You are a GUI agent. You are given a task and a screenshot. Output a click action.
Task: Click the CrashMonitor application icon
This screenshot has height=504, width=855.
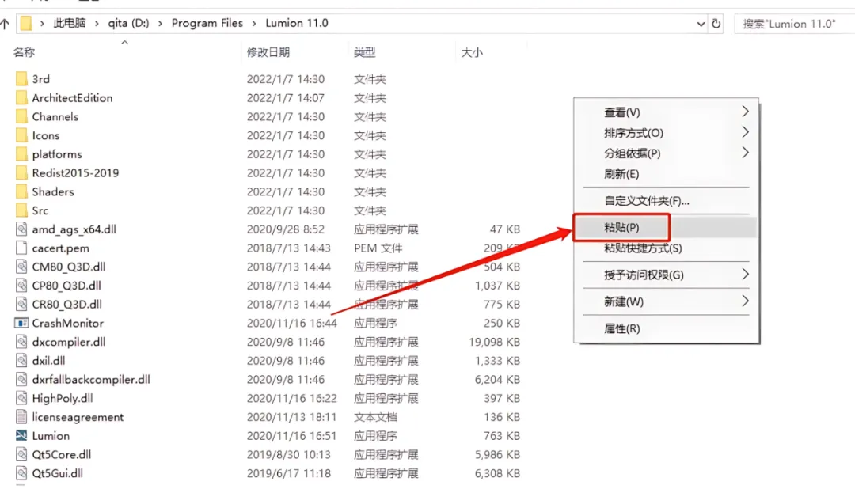pos(21,323)
